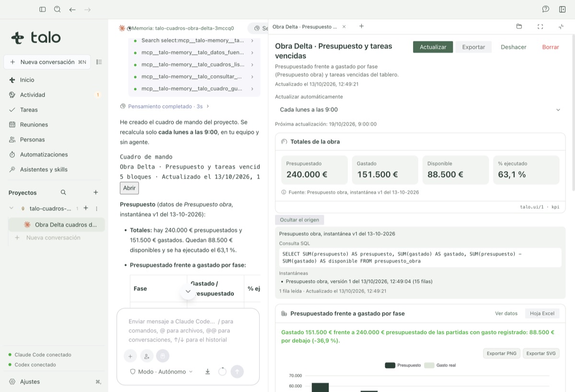
Task: Go to Automatizaciones in the sidebar
Action: (54, 155)
